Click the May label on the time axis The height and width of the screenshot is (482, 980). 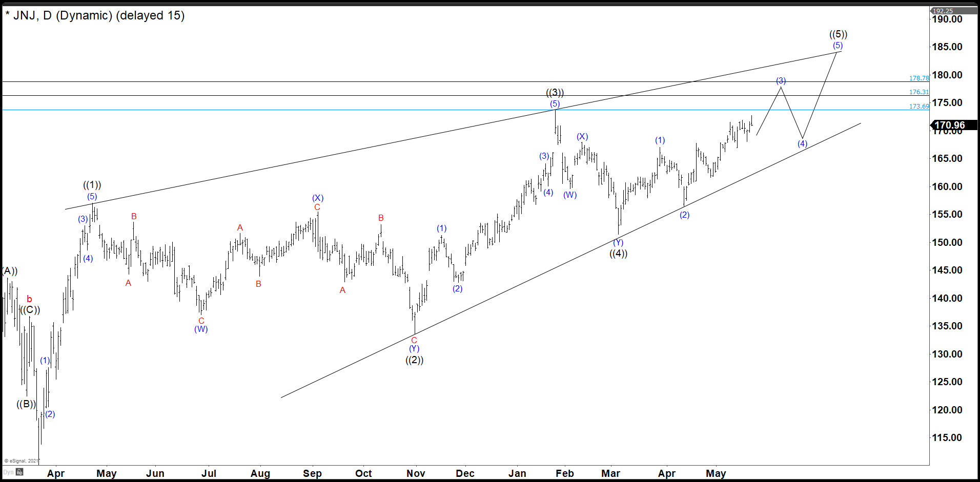(x=716, y=473)
